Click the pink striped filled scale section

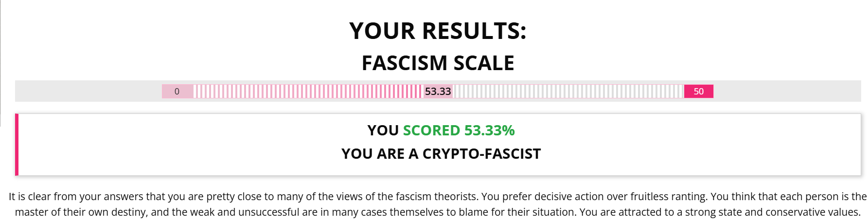click(x=307, y=92)
